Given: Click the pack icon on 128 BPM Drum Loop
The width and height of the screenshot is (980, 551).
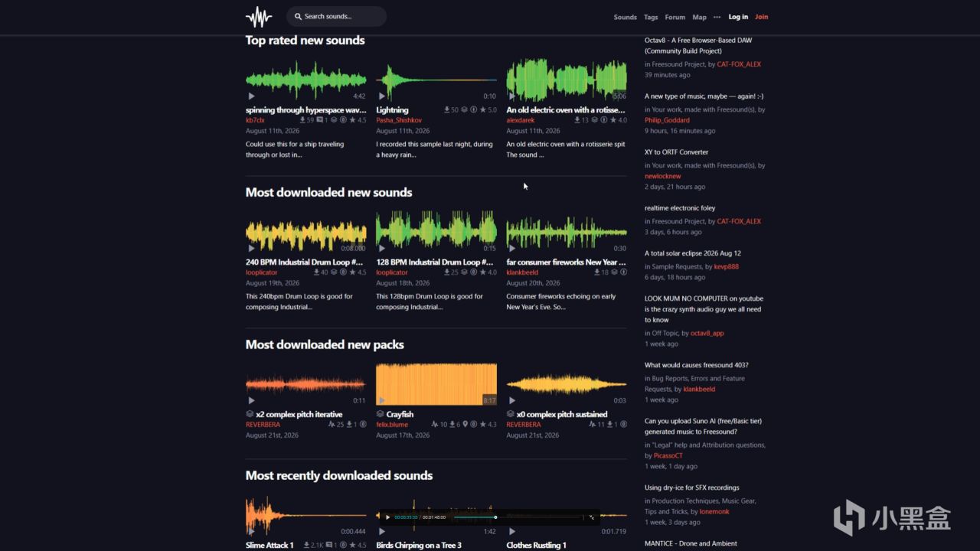Looking at the screenshot, I should coord(464,272).
